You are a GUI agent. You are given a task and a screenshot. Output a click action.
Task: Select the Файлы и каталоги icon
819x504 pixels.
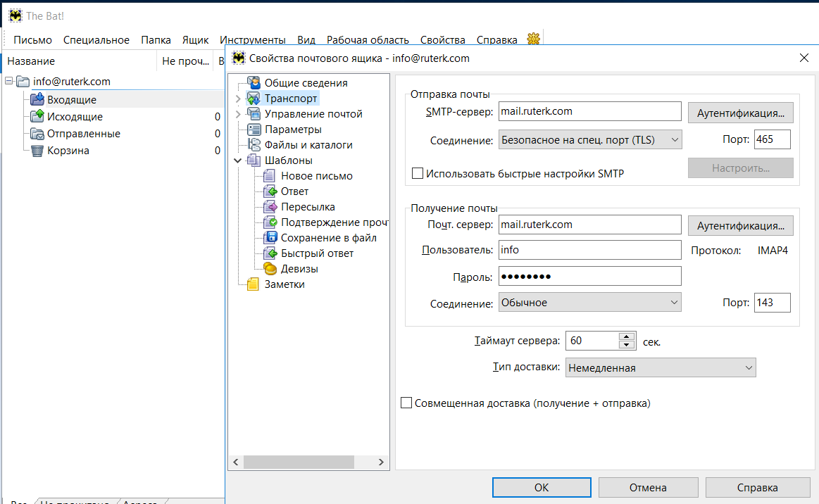click(x=254, y=145)
